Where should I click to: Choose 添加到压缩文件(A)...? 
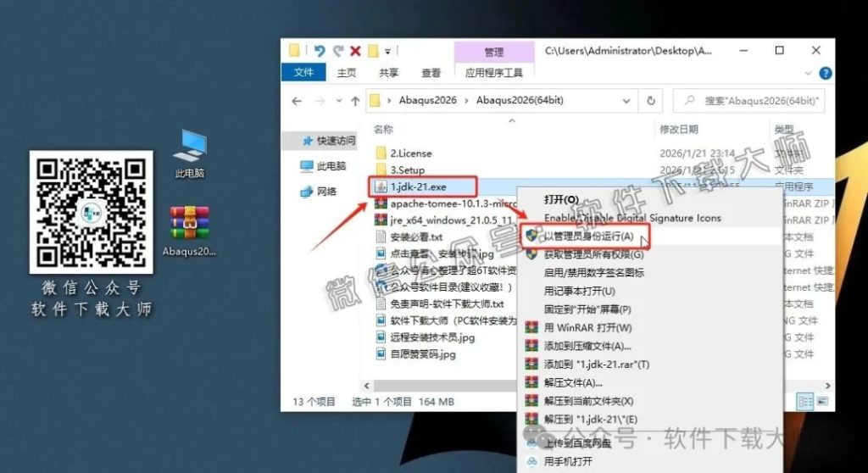[587, 346]
